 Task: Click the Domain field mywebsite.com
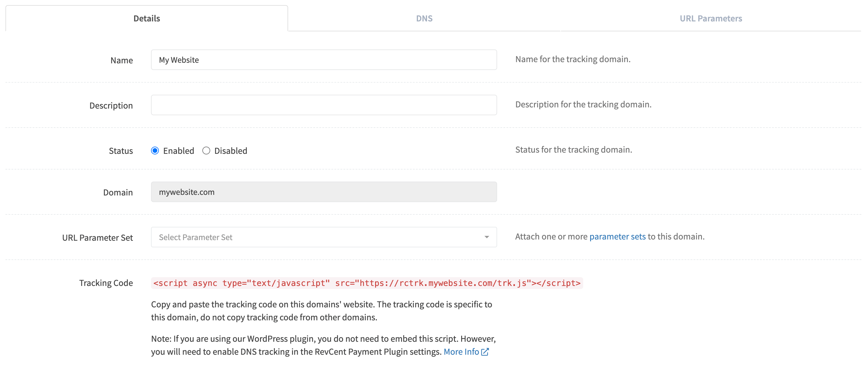tap(324, 192)
